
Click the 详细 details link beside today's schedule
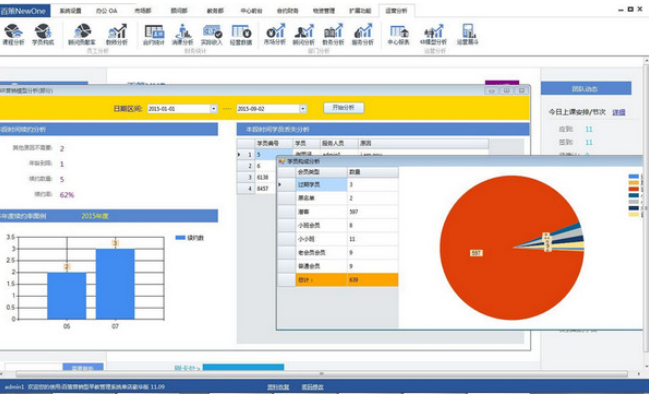[x=619, y=112]
